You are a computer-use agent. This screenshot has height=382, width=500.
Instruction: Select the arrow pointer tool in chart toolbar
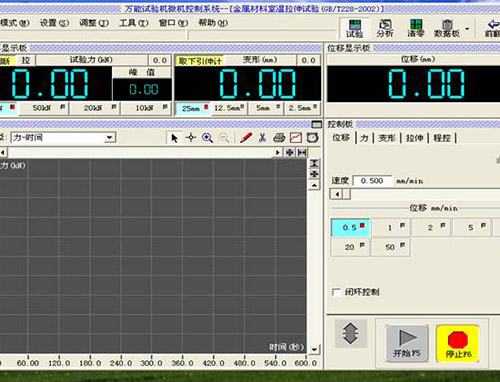point(174,138)
